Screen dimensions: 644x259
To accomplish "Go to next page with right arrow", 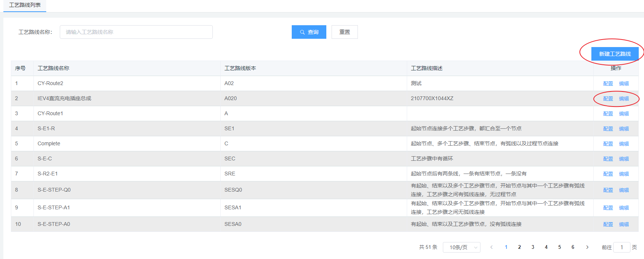I will point(587,247).
